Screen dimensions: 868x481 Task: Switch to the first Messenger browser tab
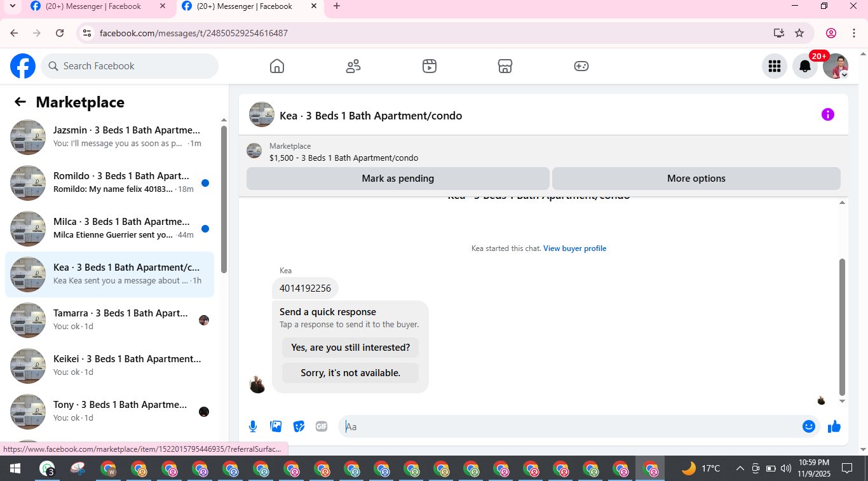94,6
